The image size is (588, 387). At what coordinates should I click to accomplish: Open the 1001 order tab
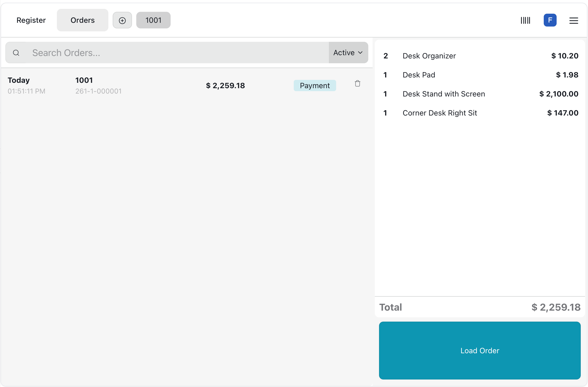tap(153, 20)
